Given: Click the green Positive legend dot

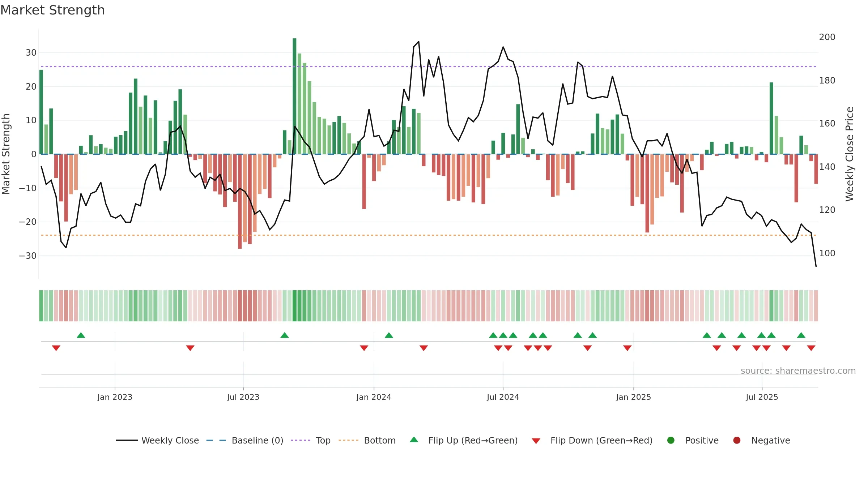Looking at the screenshot, I should (x=671, y=440).
